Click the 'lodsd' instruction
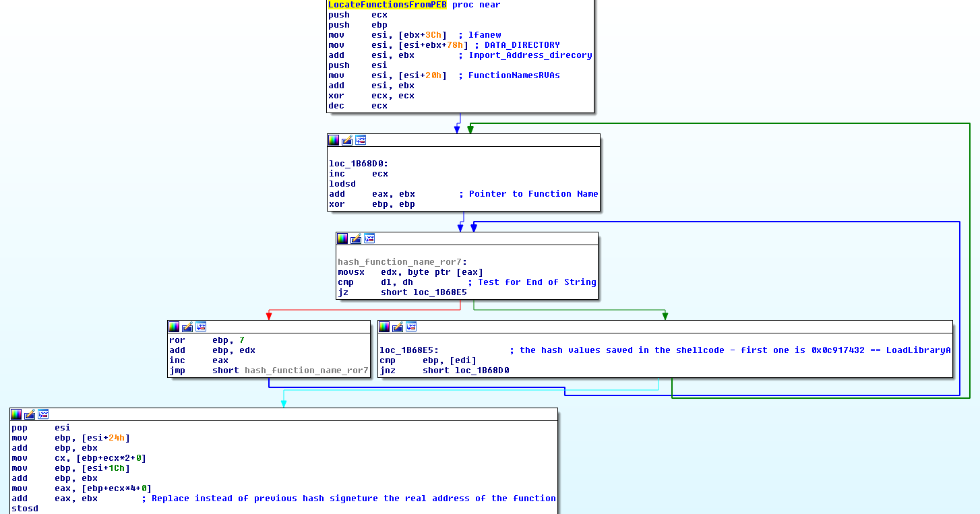Viewport: 980px width, 514px height. pos(342,184)
